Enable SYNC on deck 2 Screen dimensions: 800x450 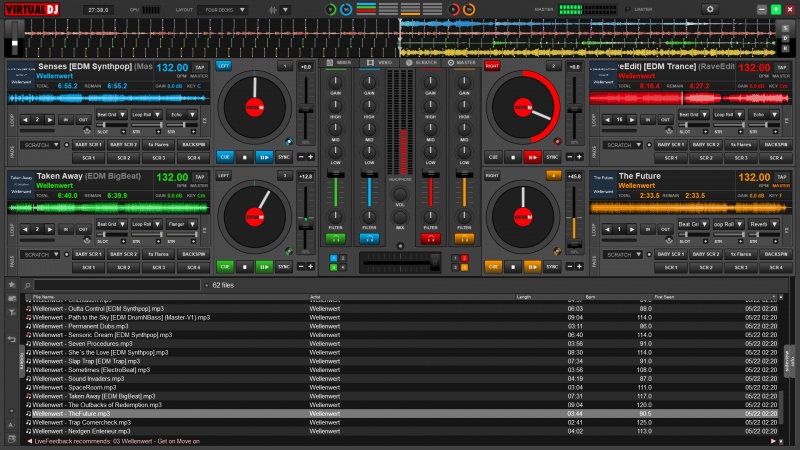point(552,157)
